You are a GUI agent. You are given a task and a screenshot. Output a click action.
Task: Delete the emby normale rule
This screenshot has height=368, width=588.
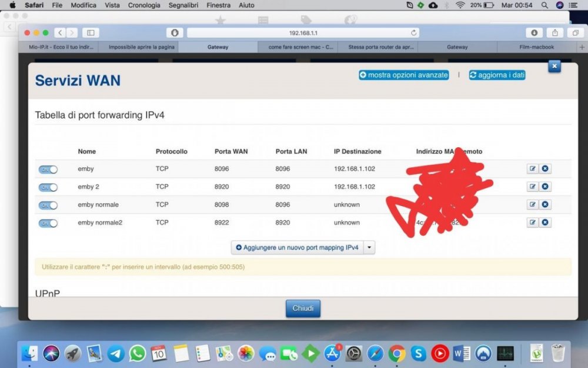545,204
